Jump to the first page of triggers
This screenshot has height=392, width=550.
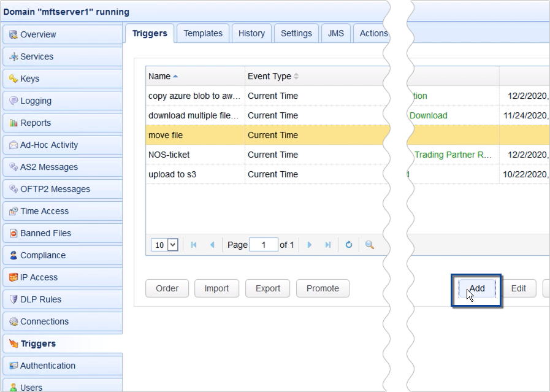tap(193, 244)
